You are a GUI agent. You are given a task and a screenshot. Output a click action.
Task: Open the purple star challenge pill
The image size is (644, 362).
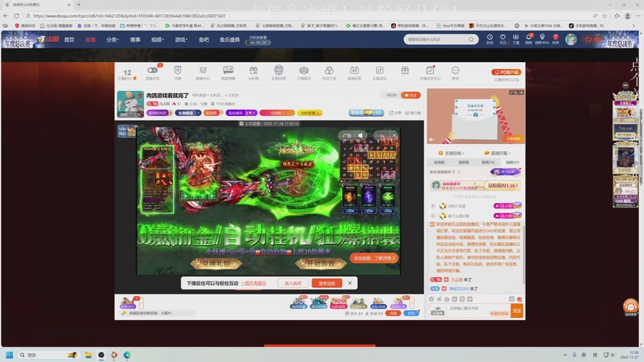point(241,113)
